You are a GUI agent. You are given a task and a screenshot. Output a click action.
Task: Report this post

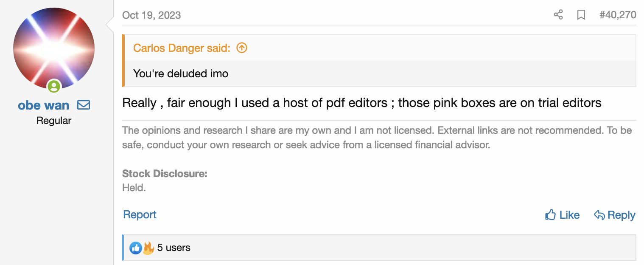pyautogui.click(x=140, y=214)
